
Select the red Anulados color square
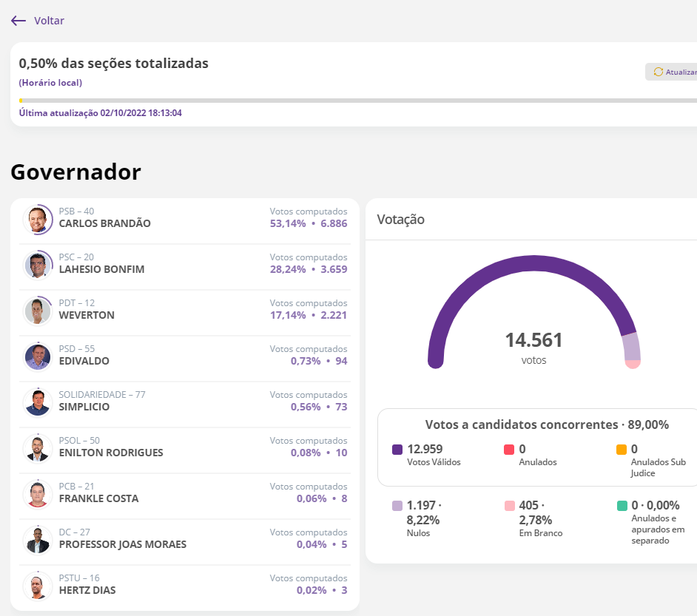tap(509, 450)
